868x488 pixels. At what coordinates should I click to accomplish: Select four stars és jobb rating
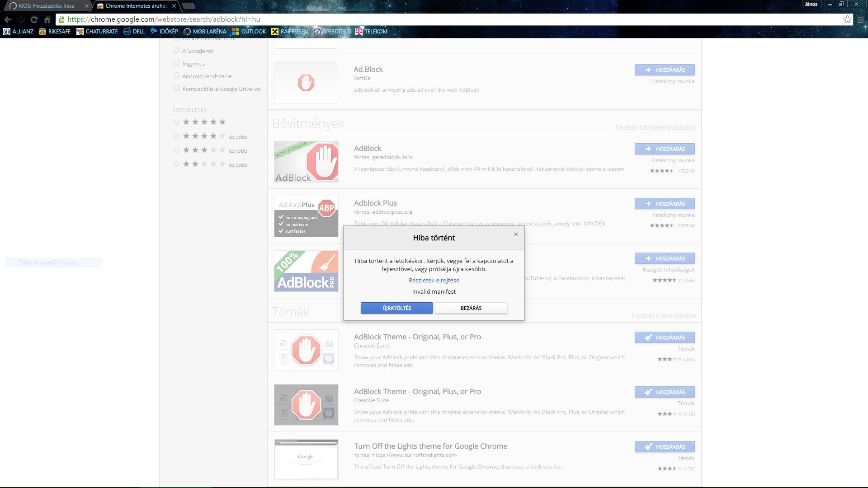coord(176,136)
